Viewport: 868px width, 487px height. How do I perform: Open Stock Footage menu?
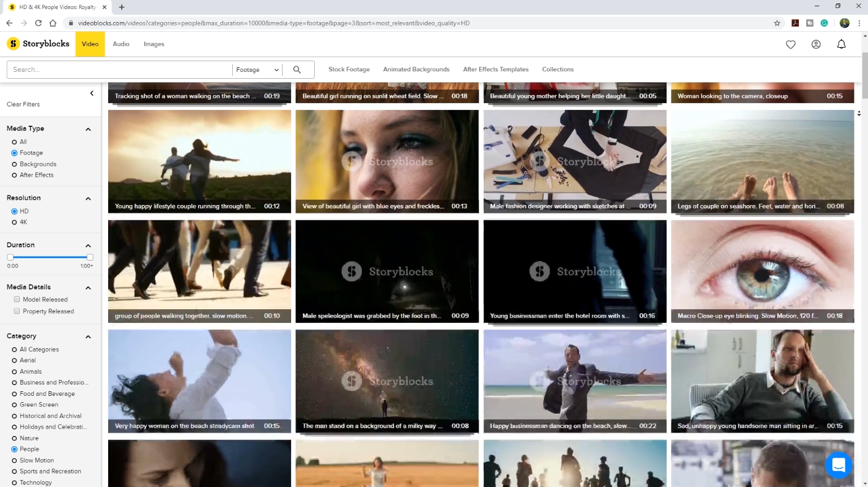349,69
